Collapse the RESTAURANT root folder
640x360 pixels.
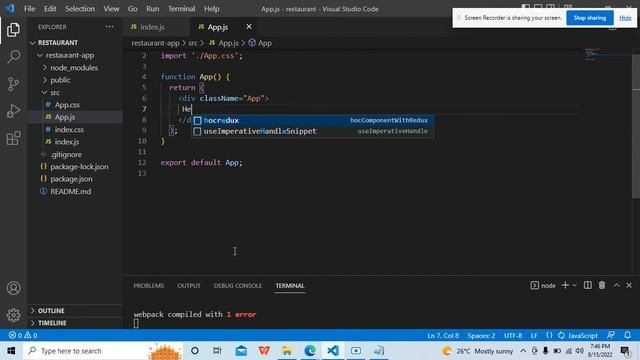click(75, 42)
